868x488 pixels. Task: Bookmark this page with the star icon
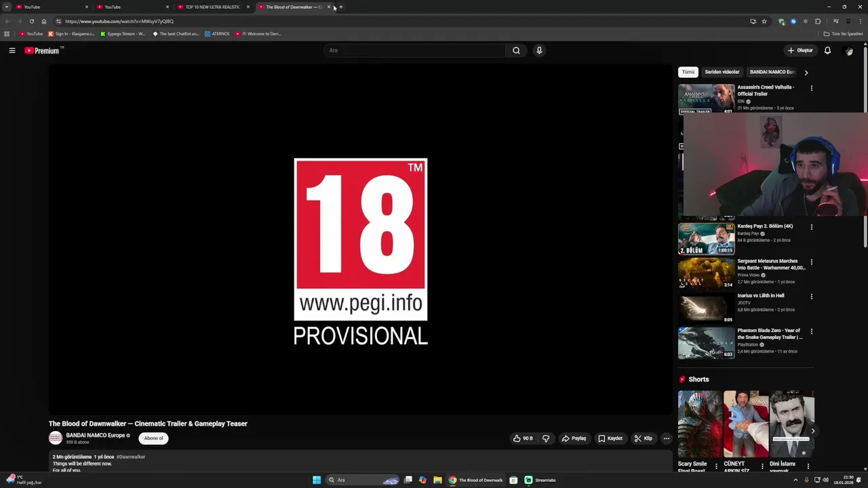pyautogui.click(x=764, y=21)
